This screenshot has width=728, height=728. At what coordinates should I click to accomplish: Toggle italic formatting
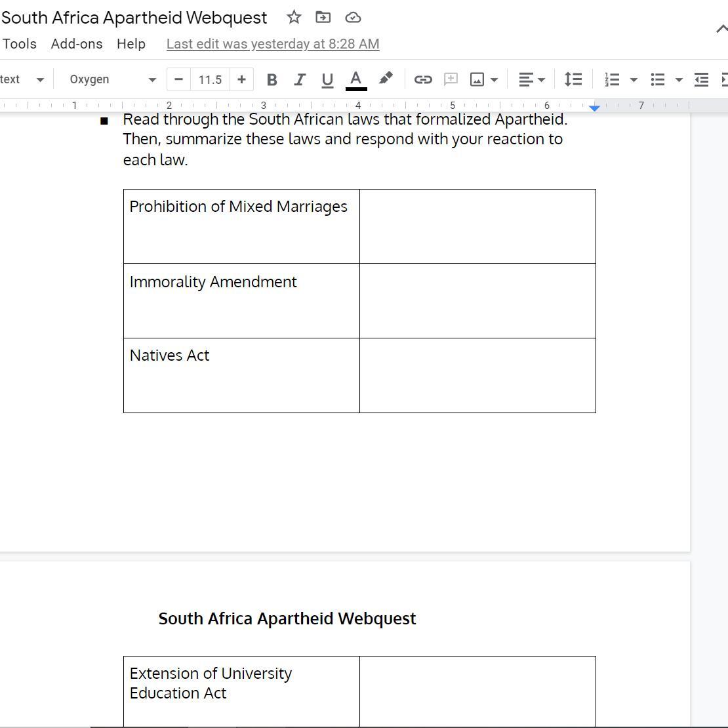click(x=300, y=79)
